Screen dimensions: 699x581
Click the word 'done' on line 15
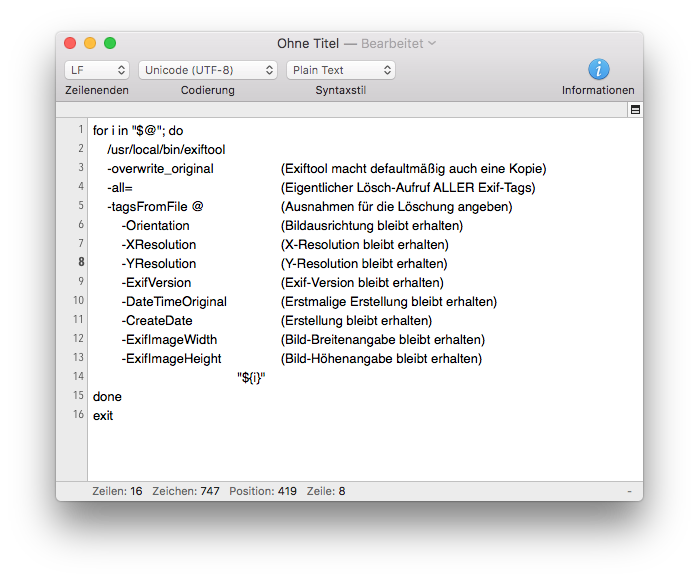(x=107, y=397)
